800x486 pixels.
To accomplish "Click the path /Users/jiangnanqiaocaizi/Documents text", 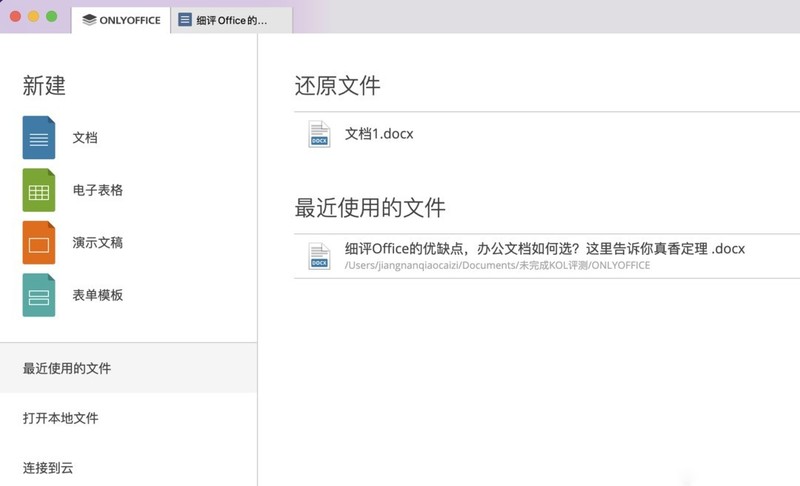I will coord(497,265).
